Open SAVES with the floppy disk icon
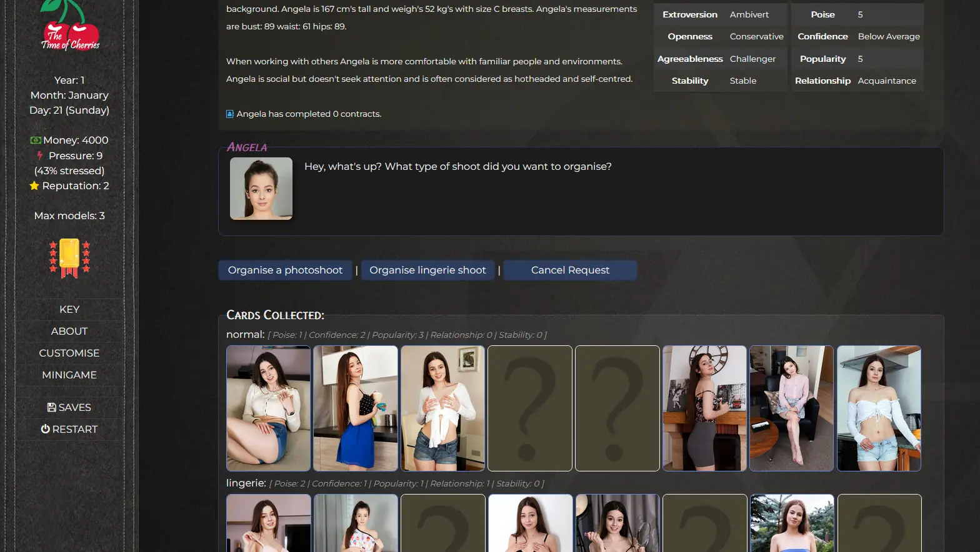The height and width of the screenshot is (552, 980). tap(69, 407)
